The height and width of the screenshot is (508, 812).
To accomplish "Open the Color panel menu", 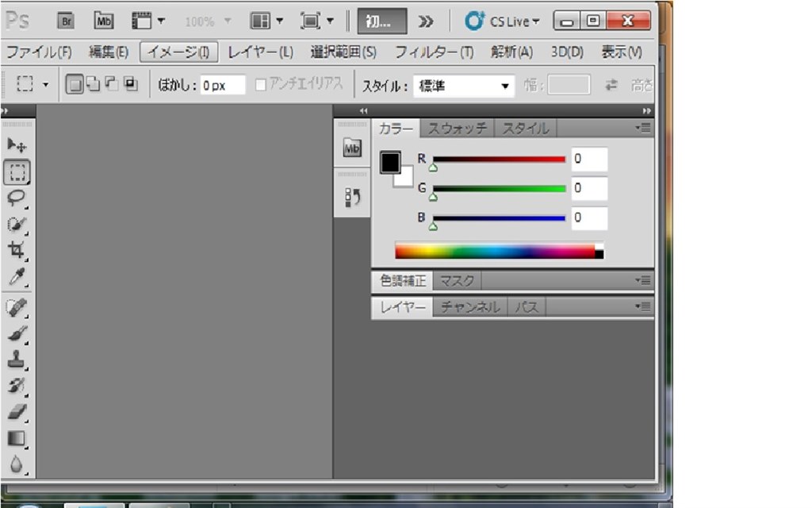I will [645, 128].
